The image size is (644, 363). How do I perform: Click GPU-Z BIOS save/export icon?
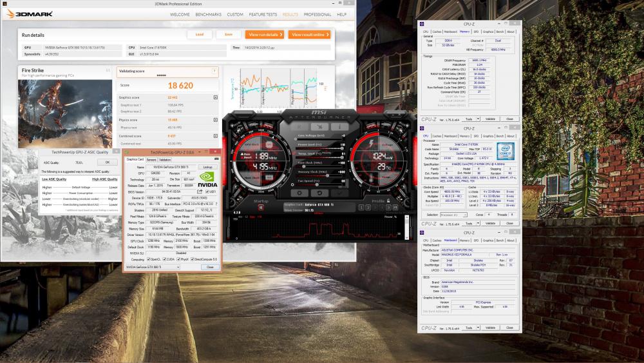click(x=200, y=191)
